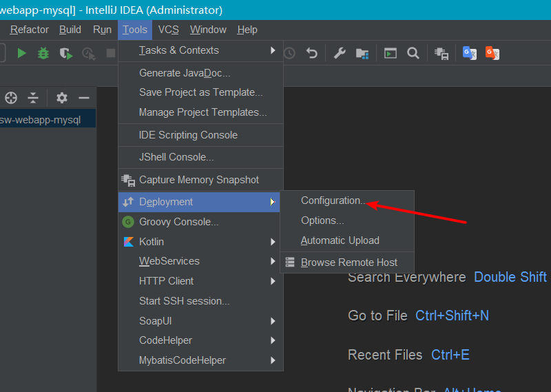Collapse all with the project panel icon
Screen dimensions: 551x392
(33, 98)
